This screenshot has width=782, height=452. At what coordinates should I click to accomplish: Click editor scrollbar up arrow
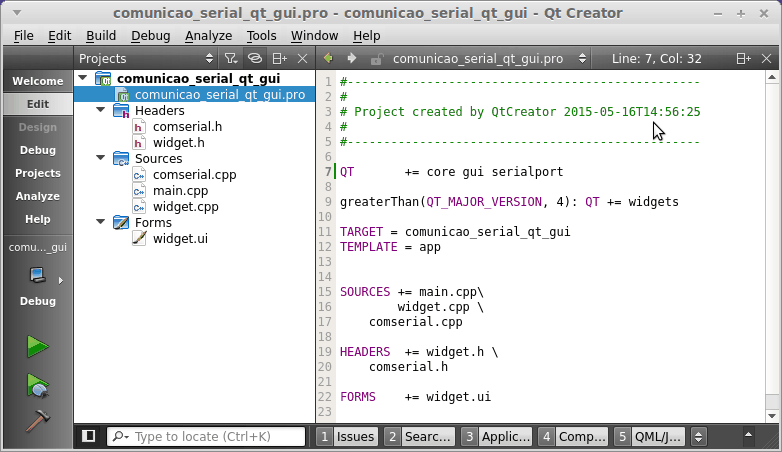point(772,77)
